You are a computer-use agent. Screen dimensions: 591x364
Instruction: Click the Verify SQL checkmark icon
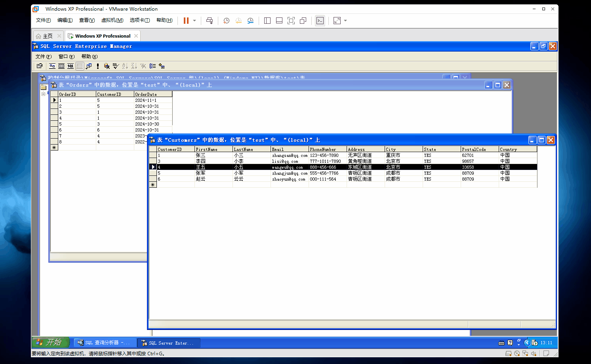point(116,66)
